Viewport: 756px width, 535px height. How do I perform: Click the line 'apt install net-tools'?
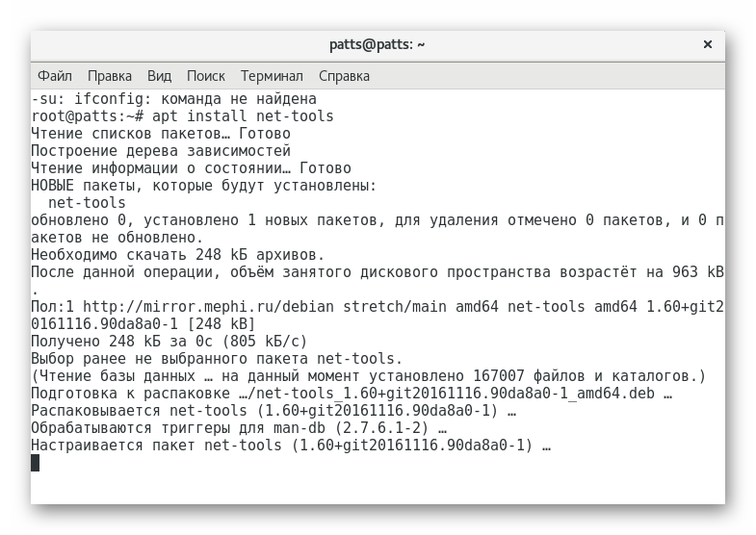tap(243, 116)
